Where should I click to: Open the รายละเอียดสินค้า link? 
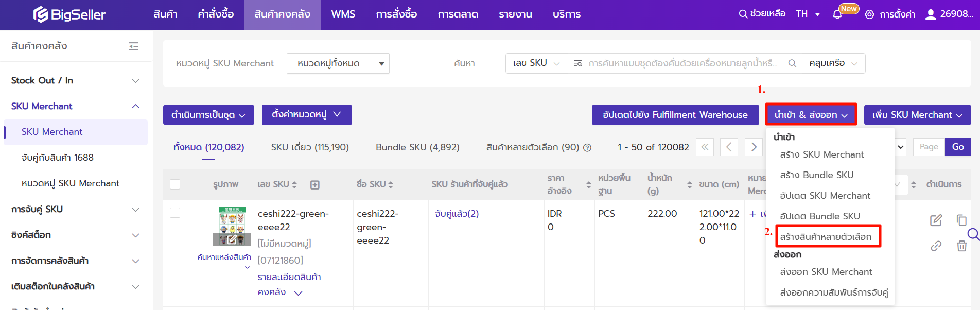tap(289, 277)
